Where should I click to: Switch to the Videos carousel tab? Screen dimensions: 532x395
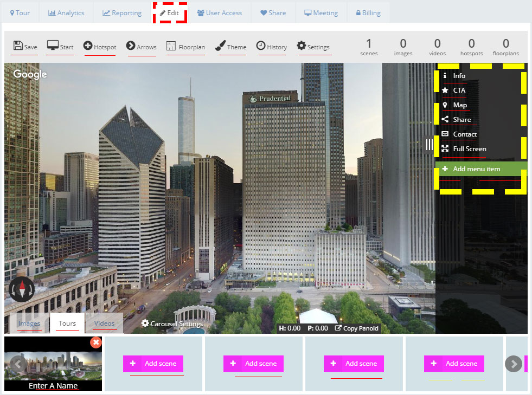[x=104, y=323]
